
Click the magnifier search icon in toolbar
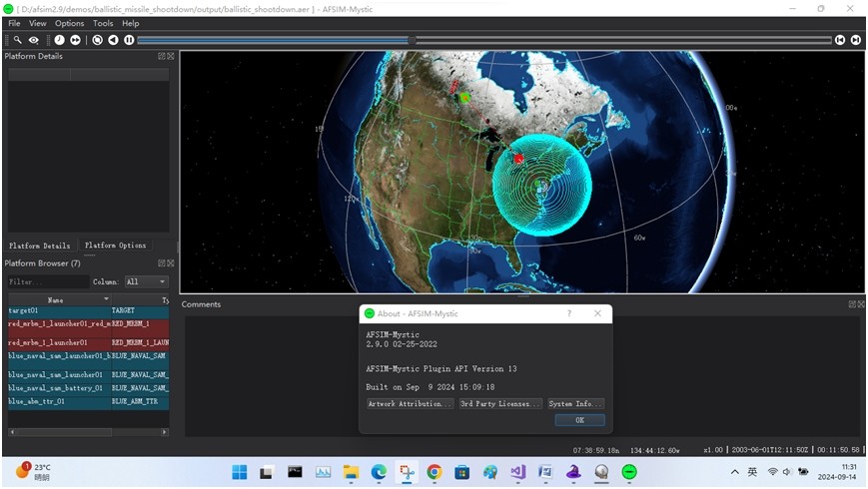17,40
